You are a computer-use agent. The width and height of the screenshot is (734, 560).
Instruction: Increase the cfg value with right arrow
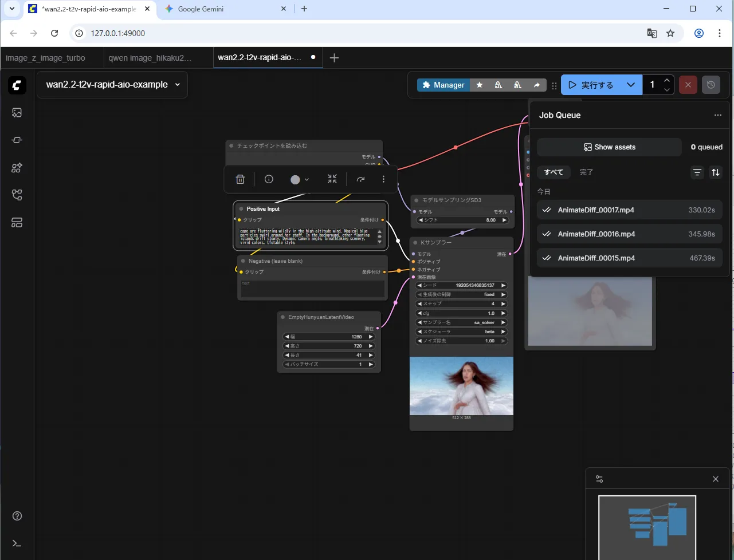504,313
